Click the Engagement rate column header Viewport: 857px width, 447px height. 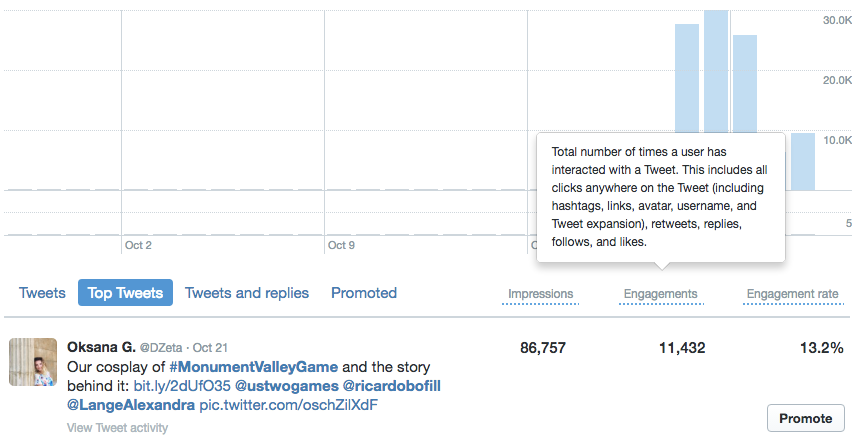(x=793, y=294)
